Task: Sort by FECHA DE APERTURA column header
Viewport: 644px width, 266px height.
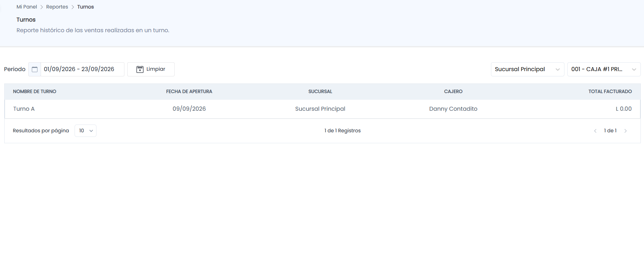Action: click(x=189, y=92)
